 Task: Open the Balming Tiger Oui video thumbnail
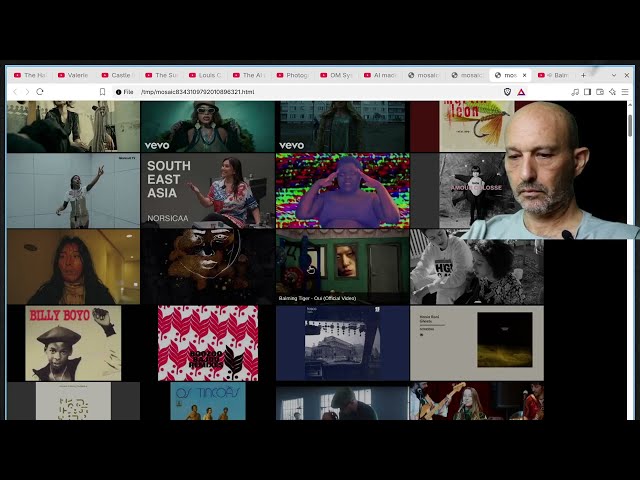pos(342,267)
